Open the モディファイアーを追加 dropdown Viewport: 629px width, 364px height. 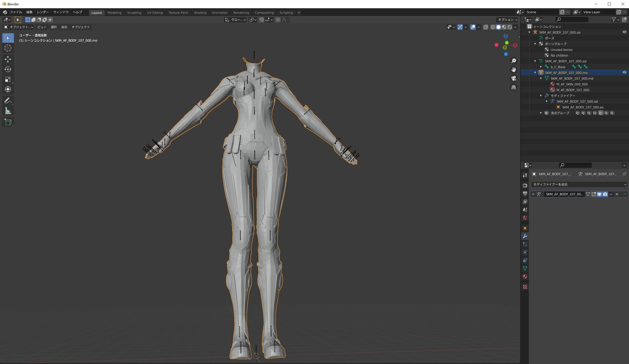pos(579,184)
